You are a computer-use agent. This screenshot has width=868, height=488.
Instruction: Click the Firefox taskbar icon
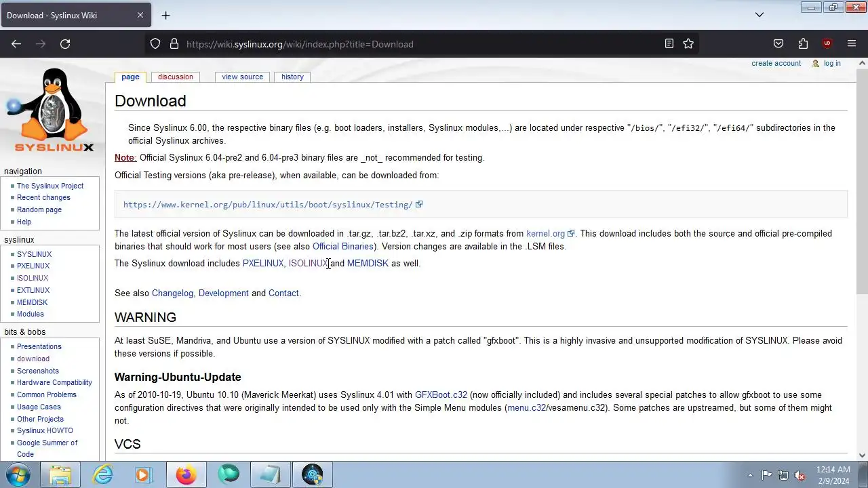[186, 474]
